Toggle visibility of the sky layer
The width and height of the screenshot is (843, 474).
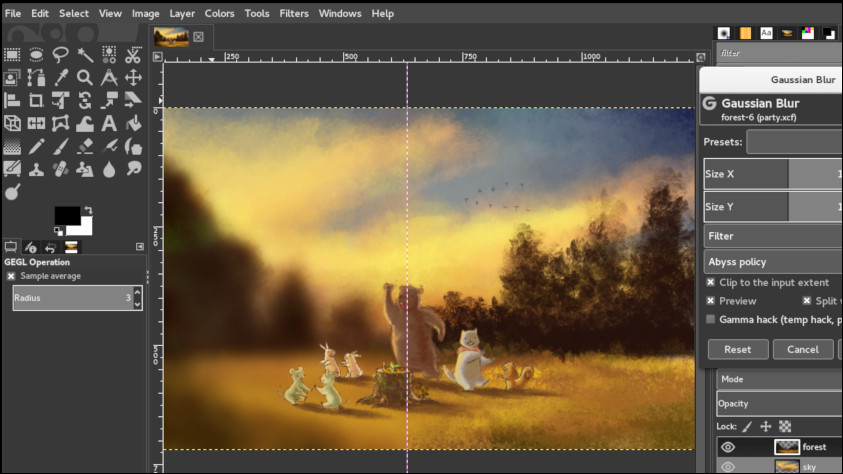click(728, 466)
